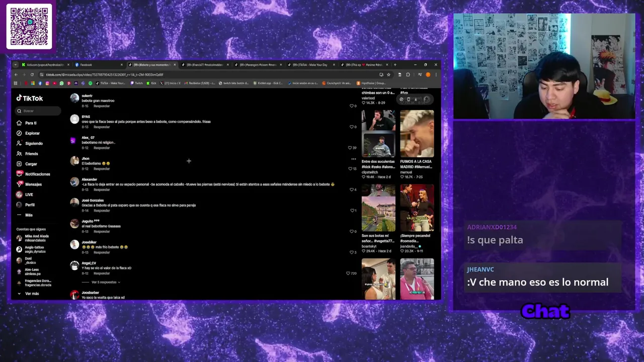Open Notificaciones in TikTok sidebar

click(x=33, y=174)
